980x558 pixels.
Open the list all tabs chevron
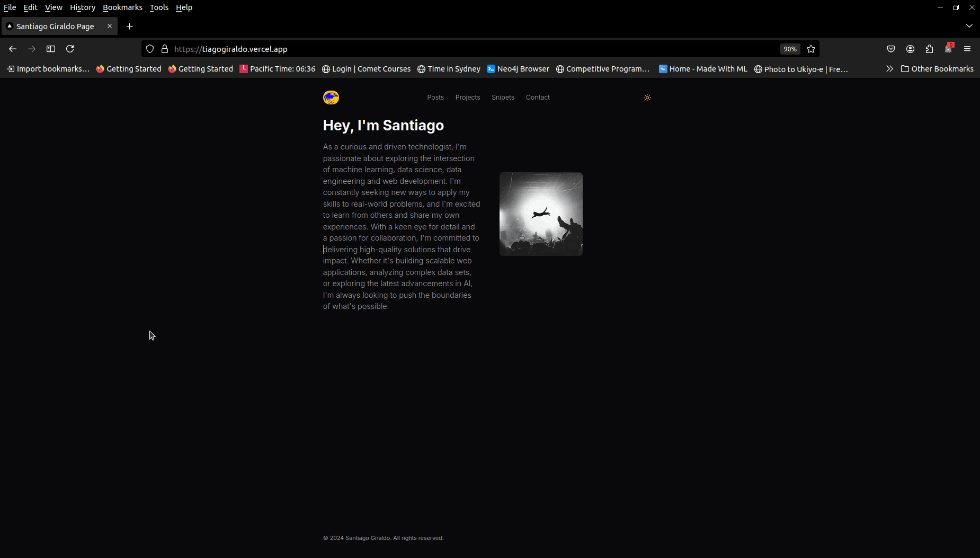(x=969, y=25)
